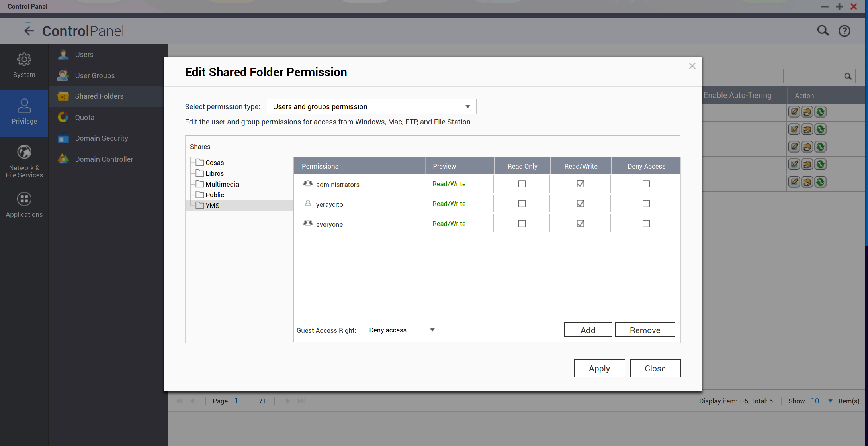This screenshot has width=868, height=446.
Task: Click the System gear icon in sidebar
Action: [24, 60]
